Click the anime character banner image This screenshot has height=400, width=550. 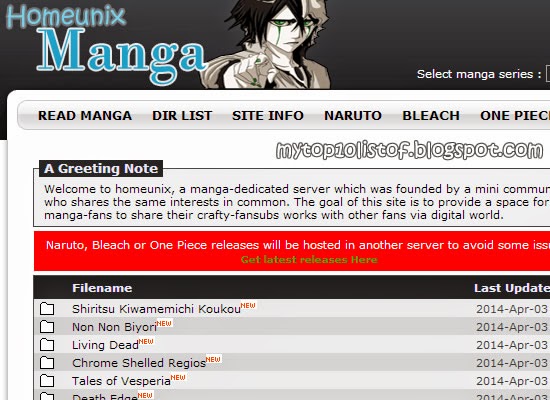(x=268, y=44)
